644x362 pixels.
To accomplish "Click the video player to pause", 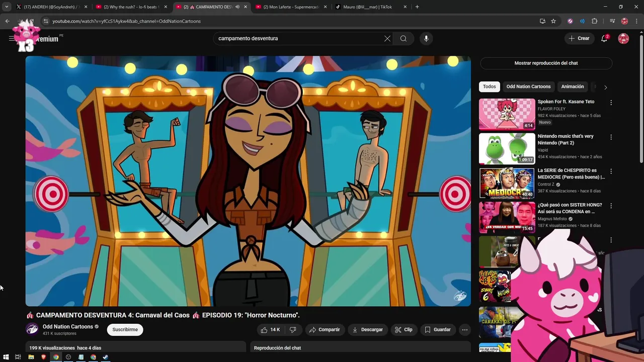I will pos(248,181).
